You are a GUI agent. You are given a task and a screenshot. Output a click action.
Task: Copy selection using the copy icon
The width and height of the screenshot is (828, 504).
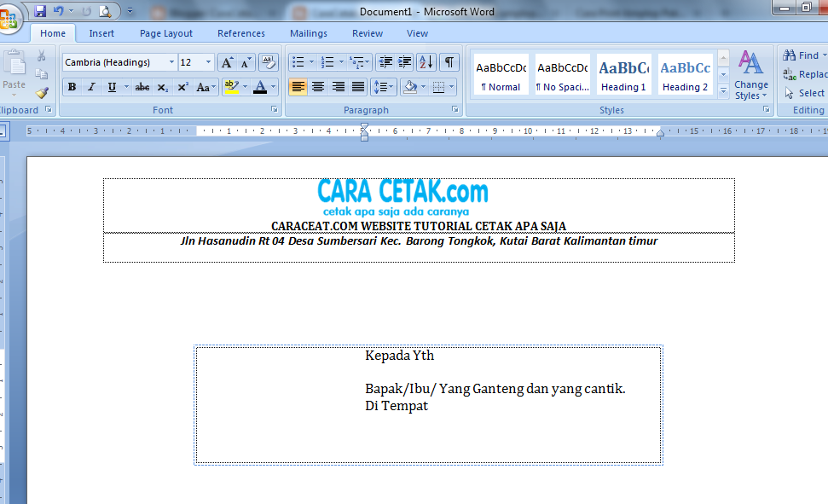click(41, 74)
